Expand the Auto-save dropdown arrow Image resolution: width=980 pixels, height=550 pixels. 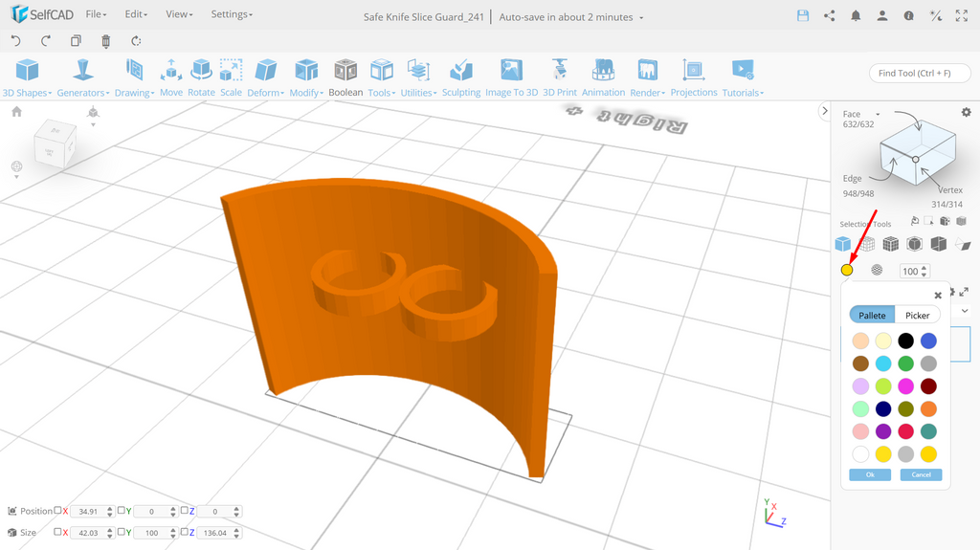click(x=641, y=17)
